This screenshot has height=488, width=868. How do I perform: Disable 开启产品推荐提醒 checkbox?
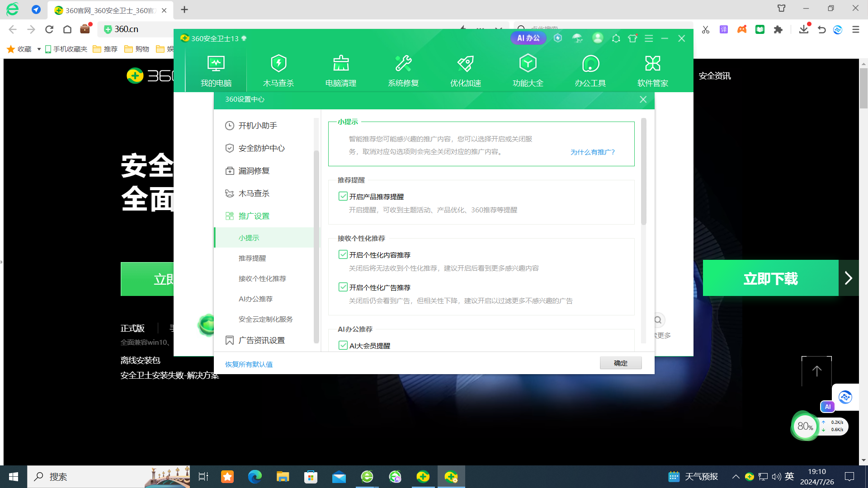pyautogui.click(x=343, y=196)
